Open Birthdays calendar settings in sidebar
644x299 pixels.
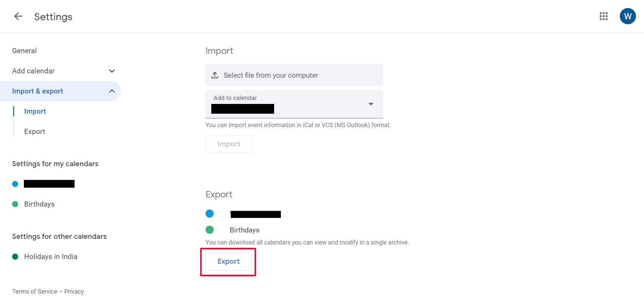pos(39,204)
